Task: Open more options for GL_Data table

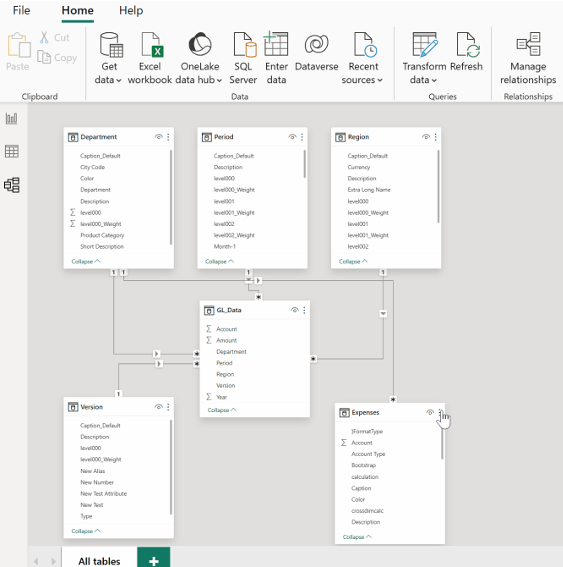Action: [x=304, y=310]
